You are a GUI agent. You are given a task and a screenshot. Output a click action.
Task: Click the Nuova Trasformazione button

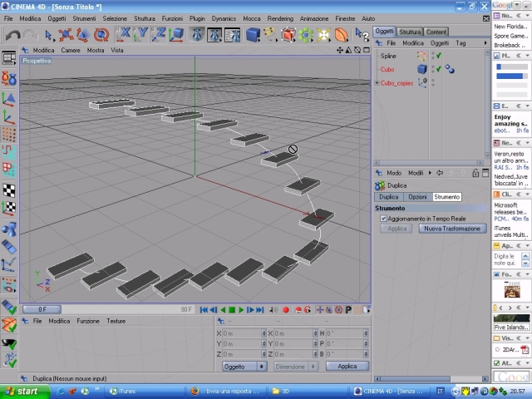pyautogui.click(x=452, y=229)
